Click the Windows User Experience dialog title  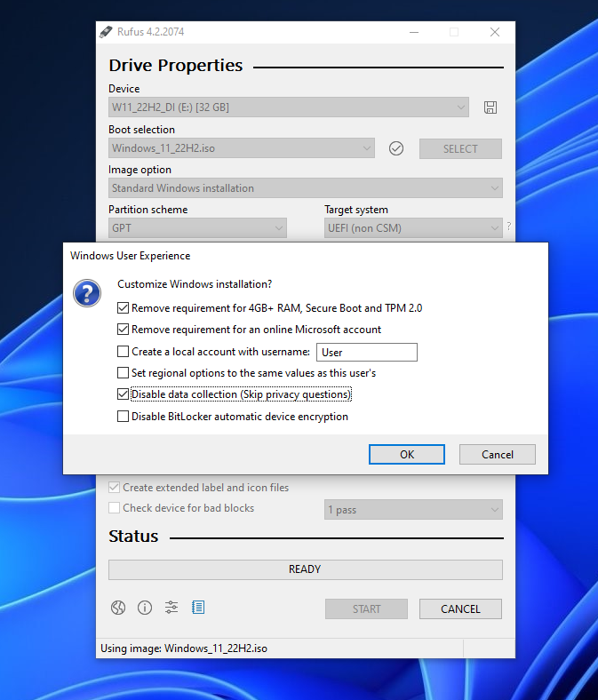[130, 256]
